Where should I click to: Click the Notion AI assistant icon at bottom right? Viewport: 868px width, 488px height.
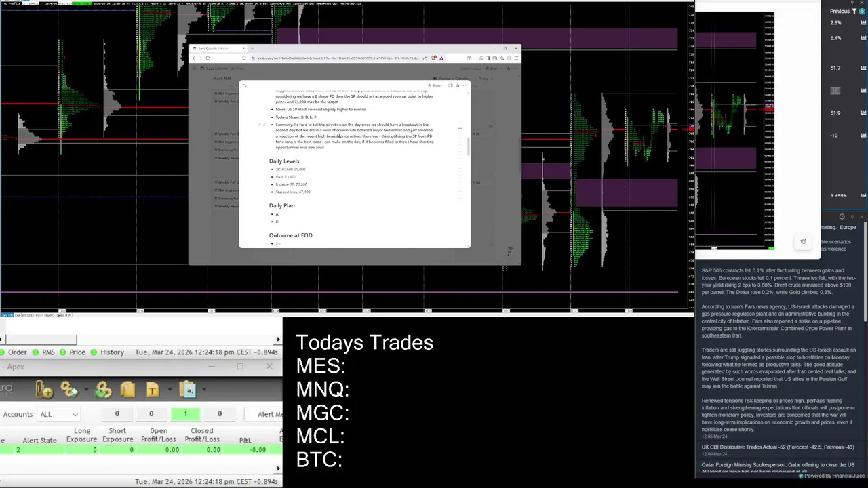[x=510, y=251]
